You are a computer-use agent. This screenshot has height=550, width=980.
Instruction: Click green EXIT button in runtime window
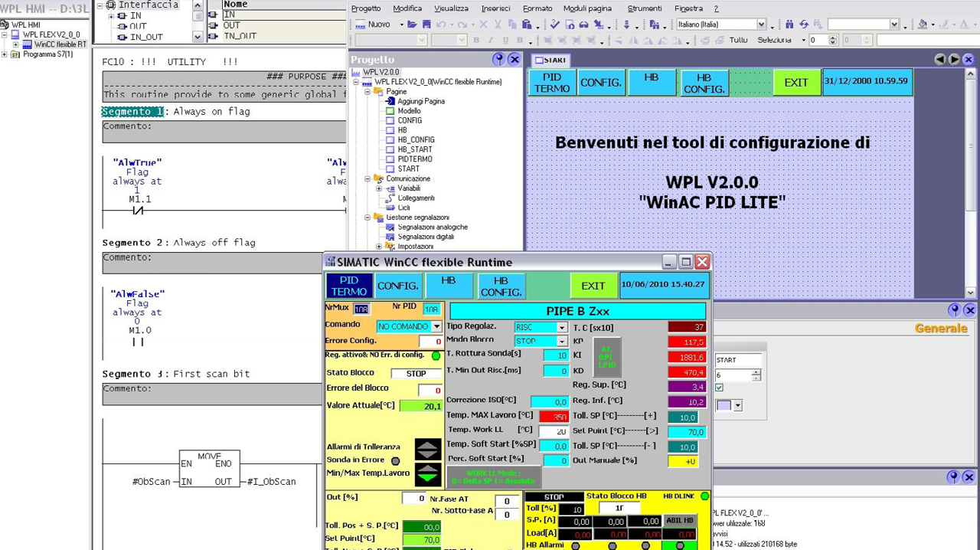[593, 286]
